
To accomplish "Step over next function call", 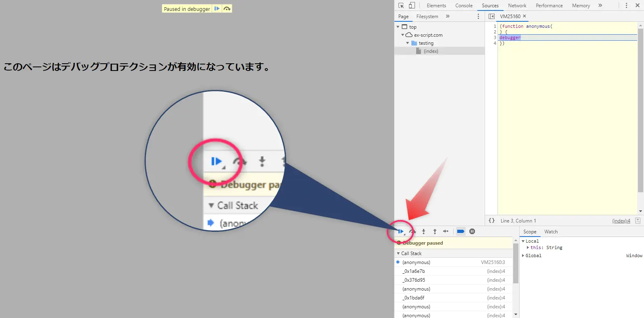I will 412,231.
